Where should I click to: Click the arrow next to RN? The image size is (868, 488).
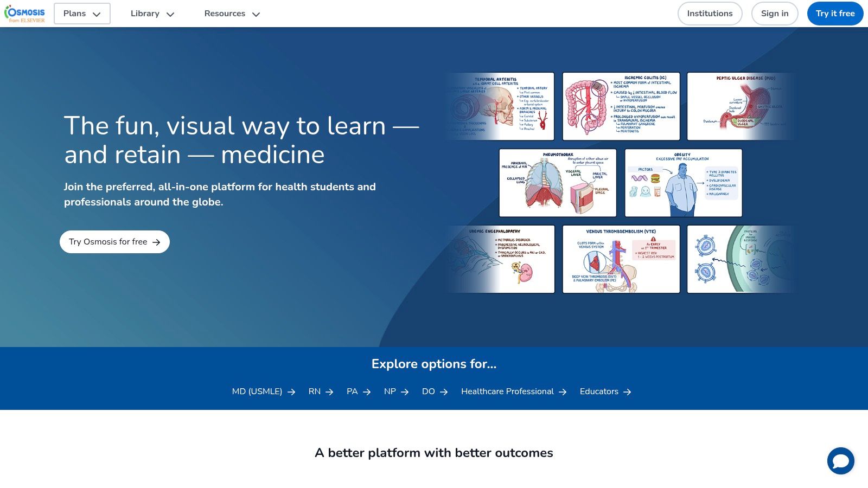[329, 392]
